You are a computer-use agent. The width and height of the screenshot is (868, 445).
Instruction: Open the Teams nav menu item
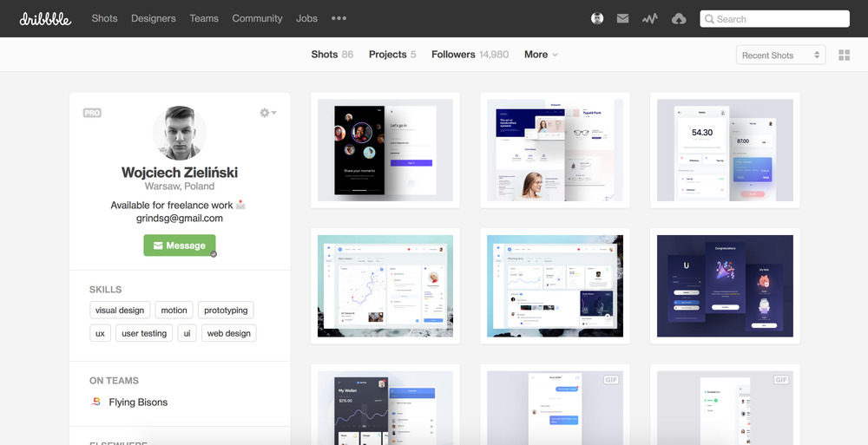pyautogui.click(x=204, y=18)
